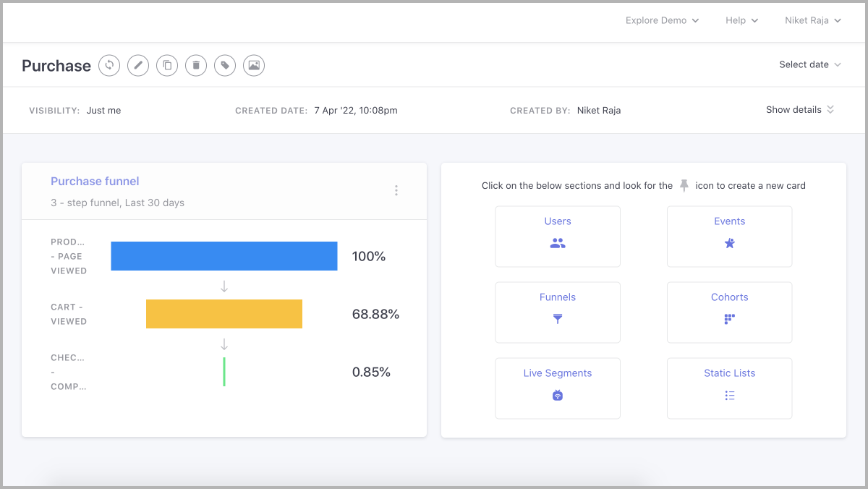Image resolution: width=868 pixels, height=489 pixels.
Task: Click the trash delete icon
Action: 196,66
